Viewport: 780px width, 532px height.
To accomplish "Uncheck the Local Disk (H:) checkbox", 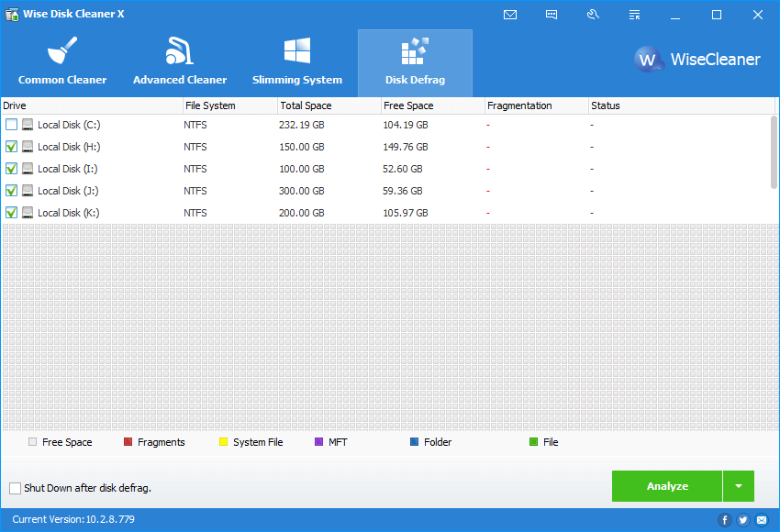I will (x=11, y=147).
